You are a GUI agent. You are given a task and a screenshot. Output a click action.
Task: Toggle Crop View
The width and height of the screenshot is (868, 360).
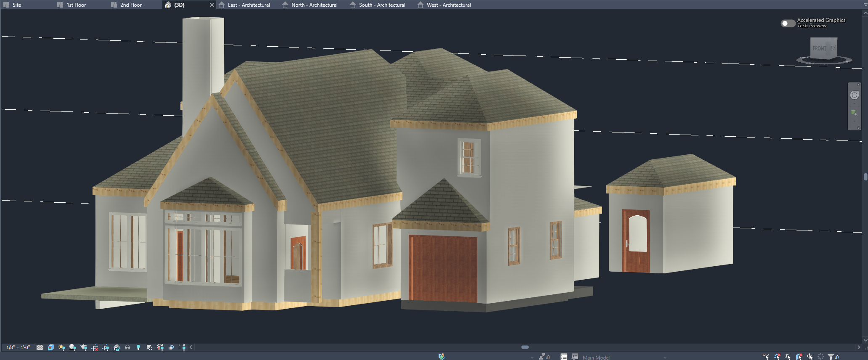tap(95, 347)
